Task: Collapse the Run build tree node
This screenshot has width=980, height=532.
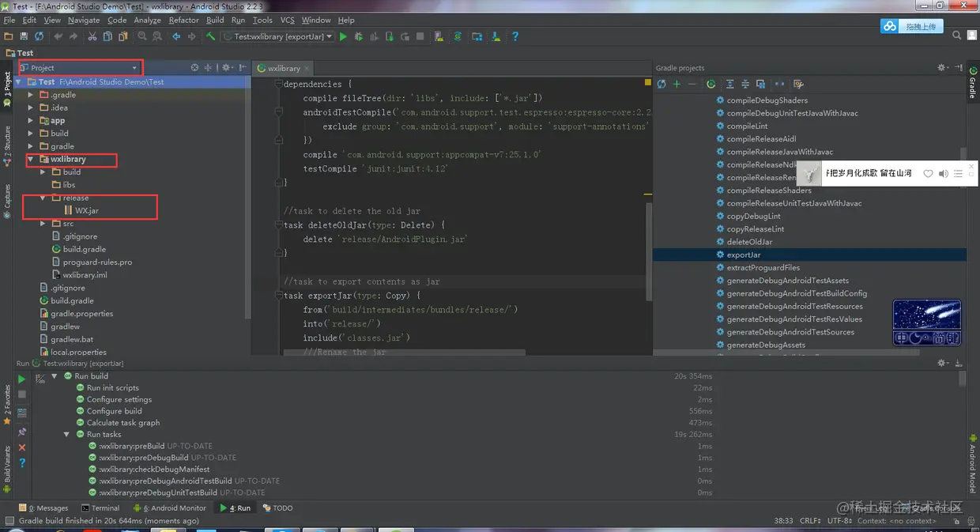Action: [x=55, y=376]
